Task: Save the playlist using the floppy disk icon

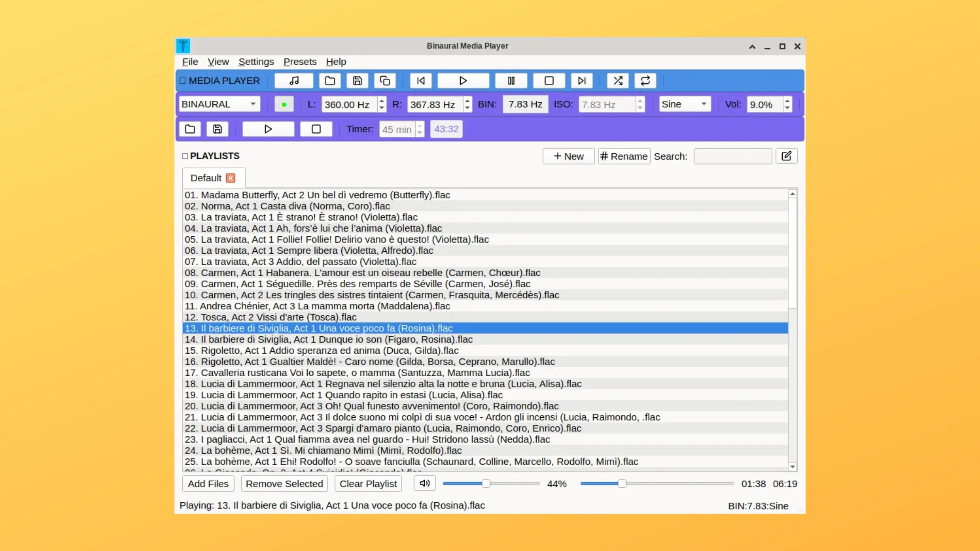Action: tap(357, 81)
